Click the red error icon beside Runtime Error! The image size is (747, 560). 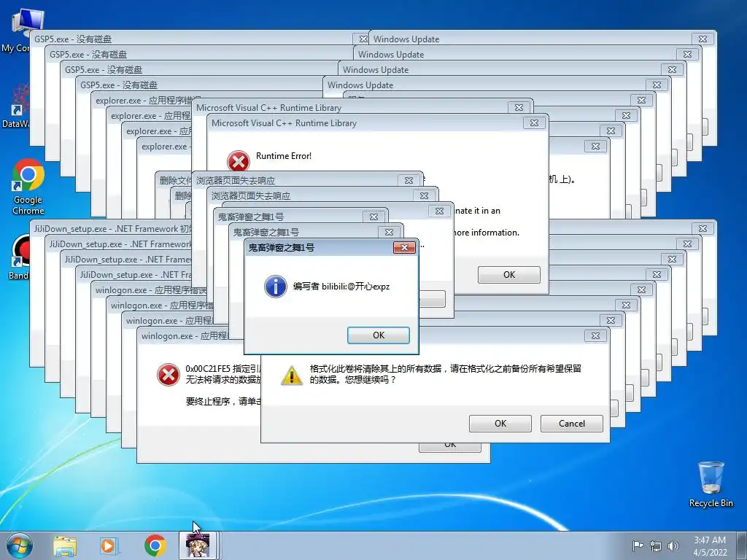point(239,161)
